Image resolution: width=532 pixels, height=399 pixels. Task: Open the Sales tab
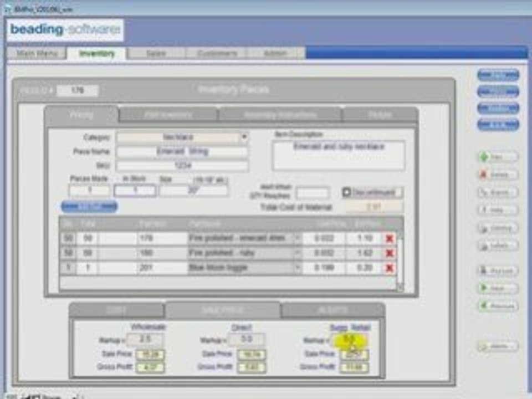click(x=156, y=53)
